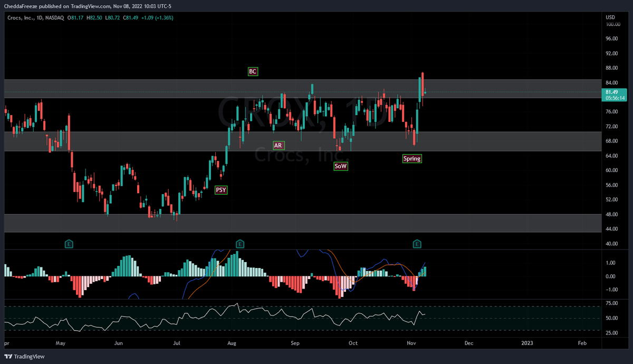
Task: Click the USD currency label
Action: pos(611,17)
